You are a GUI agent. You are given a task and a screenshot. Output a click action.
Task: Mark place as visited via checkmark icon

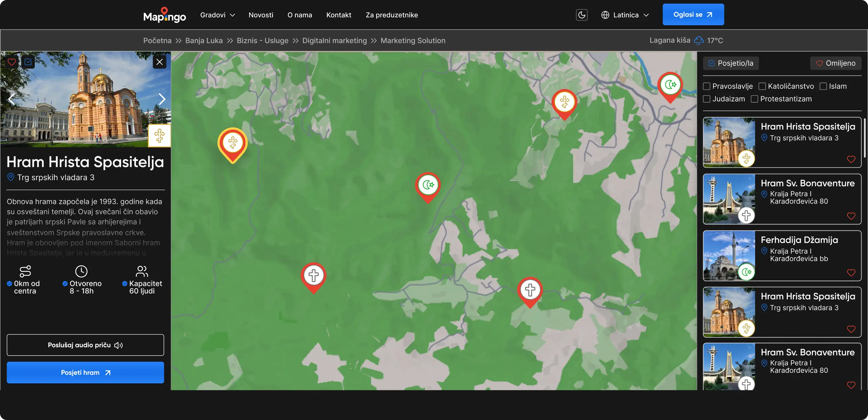pyautogui.click(x=28, y=62)
